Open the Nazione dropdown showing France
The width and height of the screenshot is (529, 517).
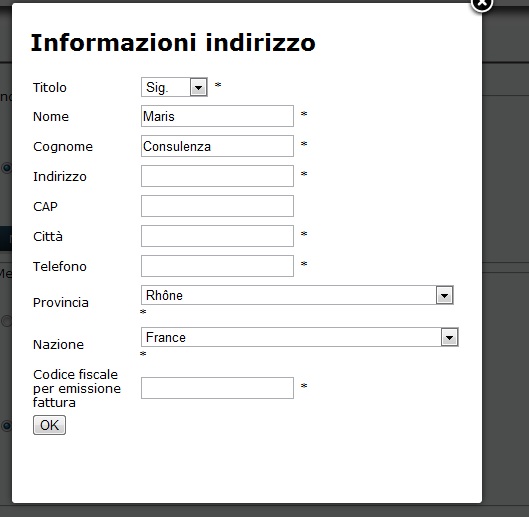tap(300, 337)
